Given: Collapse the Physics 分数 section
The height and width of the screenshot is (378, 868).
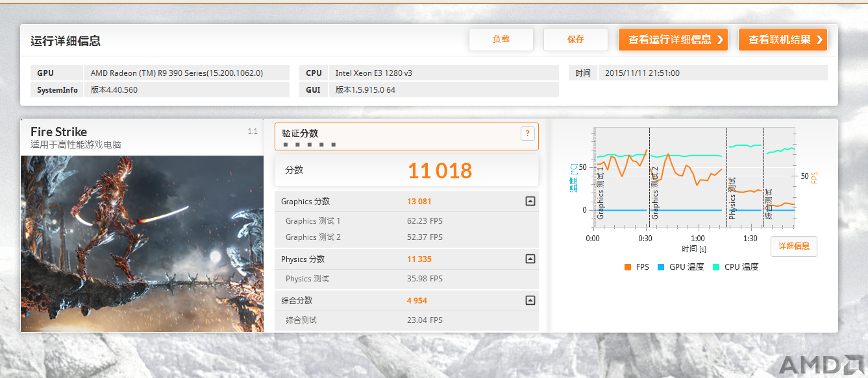Looking at the screenshot, I should (530, 259).
